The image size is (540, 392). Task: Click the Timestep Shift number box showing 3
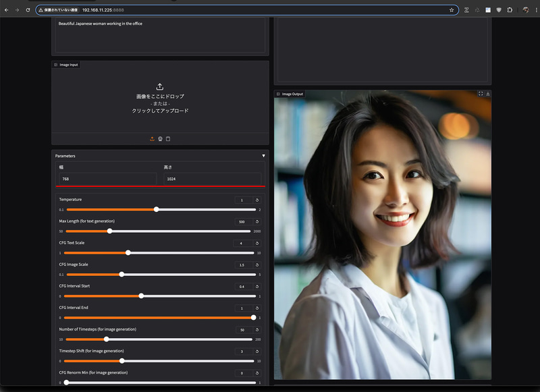point(244,352)
